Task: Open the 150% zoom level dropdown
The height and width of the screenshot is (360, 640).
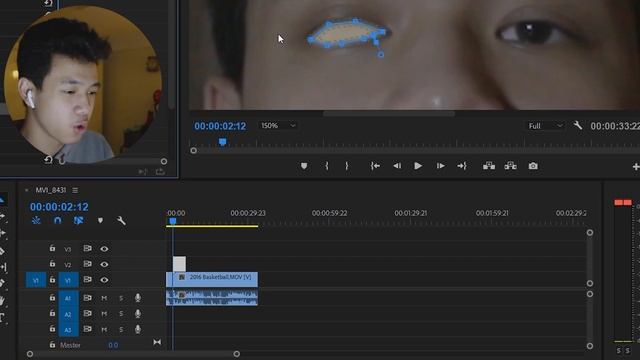Action: (x=278, y=126)
